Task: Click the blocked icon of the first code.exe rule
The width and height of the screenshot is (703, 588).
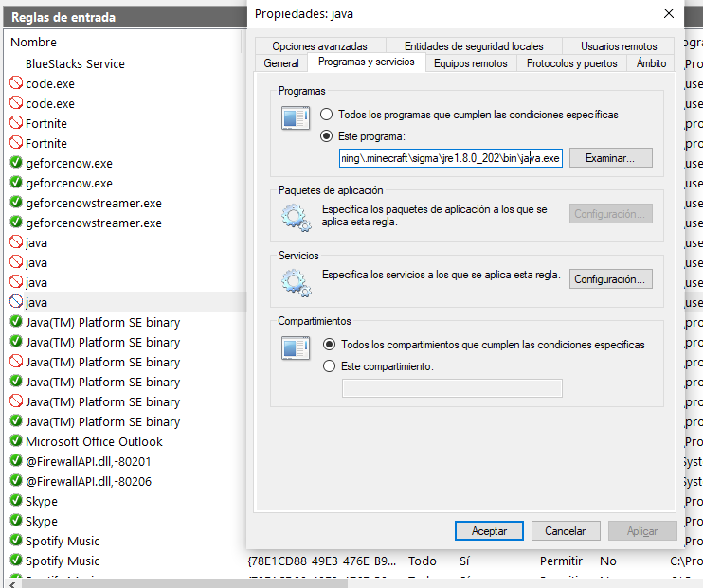Action: point(16,83)
